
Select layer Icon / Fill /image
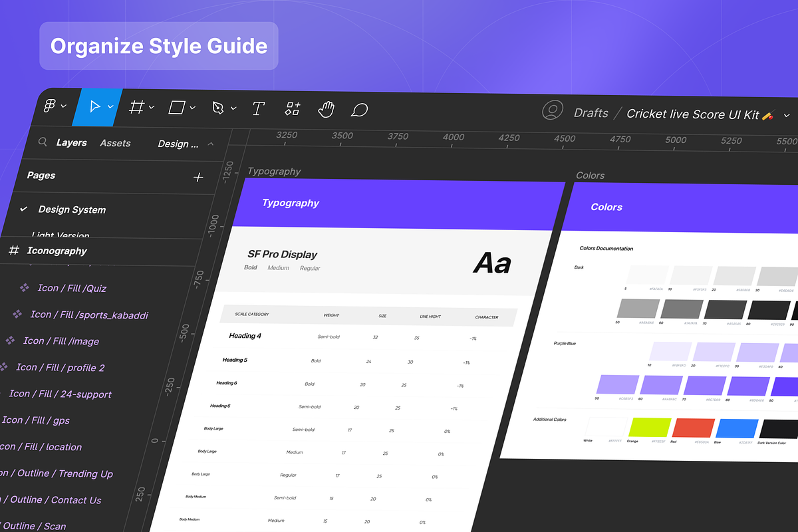click(x=61, y=341)
